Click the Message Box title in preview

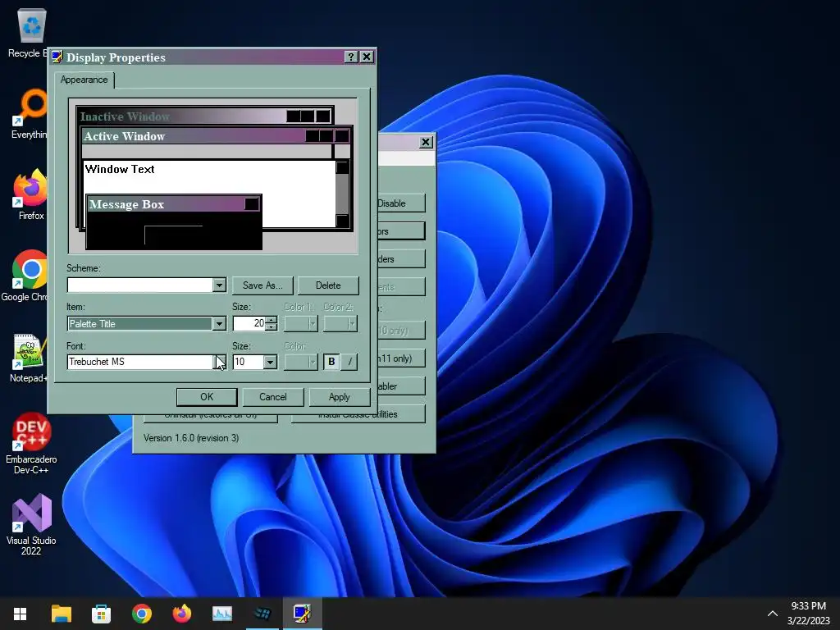coord(127,204)
